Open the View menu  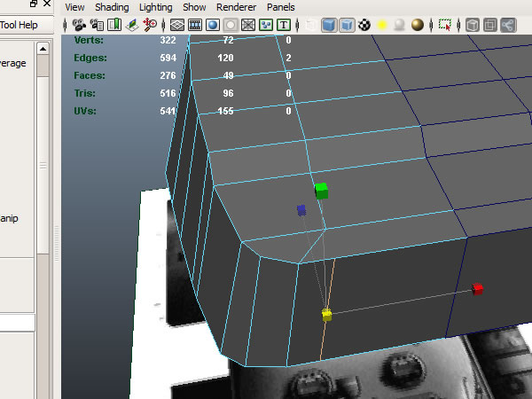point(75,7)
